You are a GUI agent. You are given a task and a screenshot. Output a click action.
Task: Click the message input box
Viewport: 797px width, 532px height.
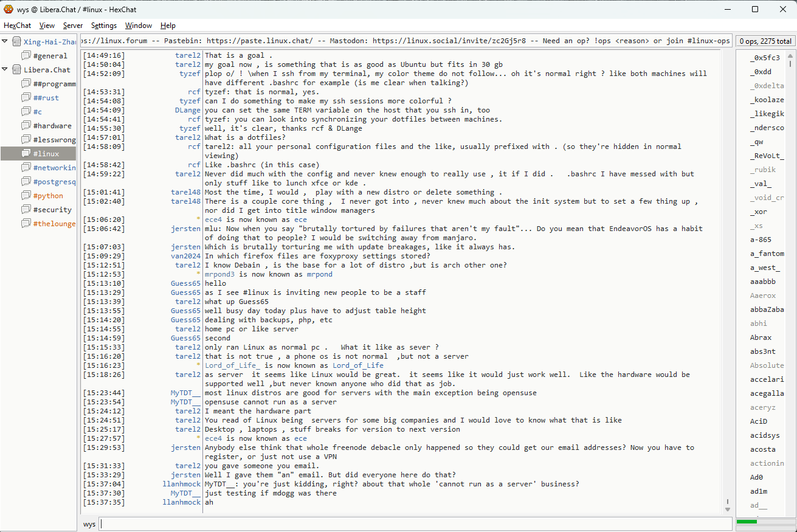[415, 524]
